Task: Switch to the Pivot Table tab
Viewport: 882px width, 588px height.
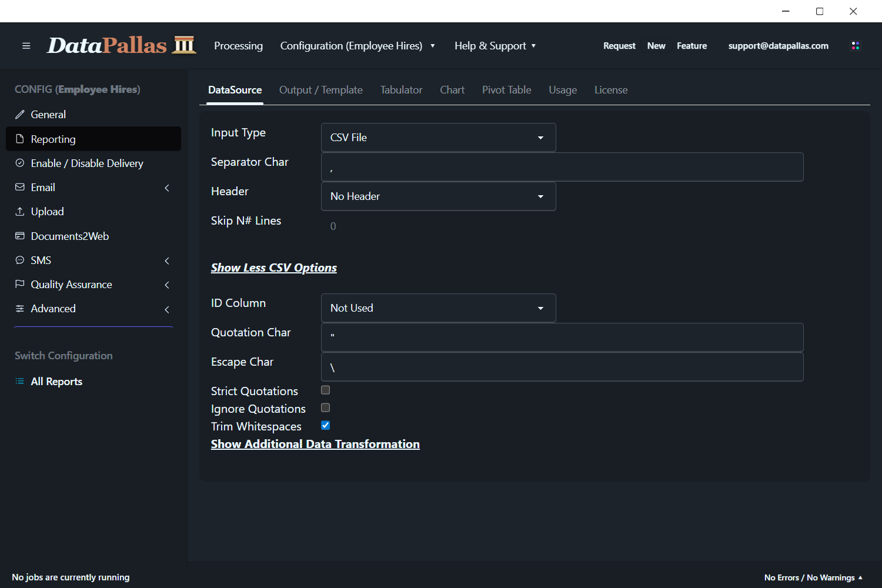Action: pos(507,90)
